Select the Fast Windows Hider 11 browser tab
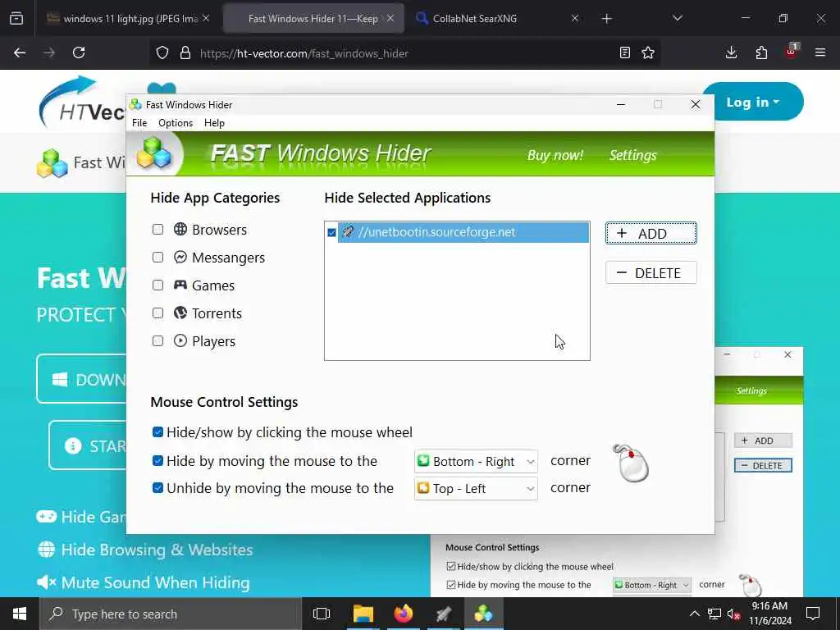Screen dimensions: 840x630 click(313, 18)
